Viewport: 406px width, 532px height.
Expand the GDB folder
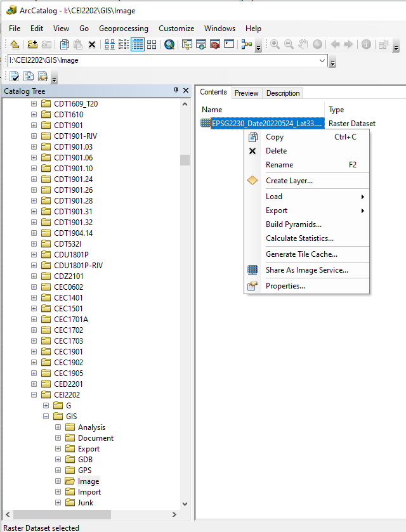tap(58, 459)
